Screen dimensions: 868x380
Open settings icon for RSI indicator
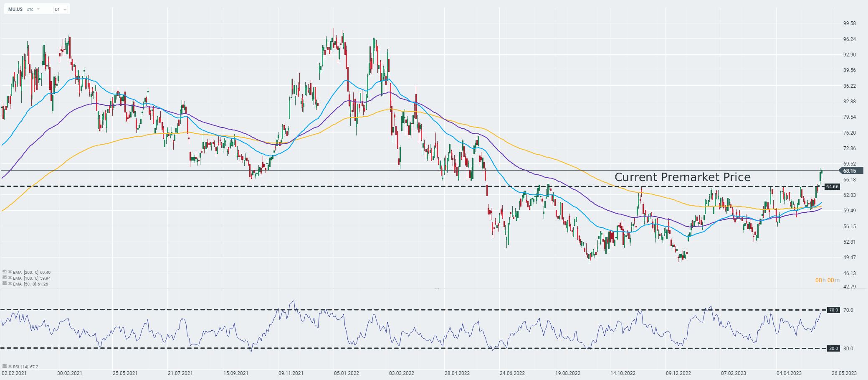(5, 366)
